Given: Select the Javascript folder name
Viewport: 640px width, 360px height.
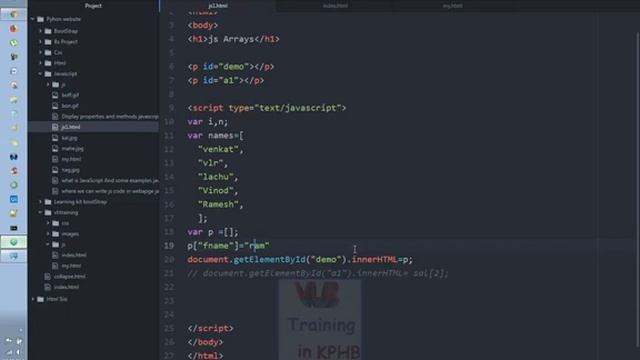Looking at the screenshot, I should pyautogui.click(x=65, y=74).
